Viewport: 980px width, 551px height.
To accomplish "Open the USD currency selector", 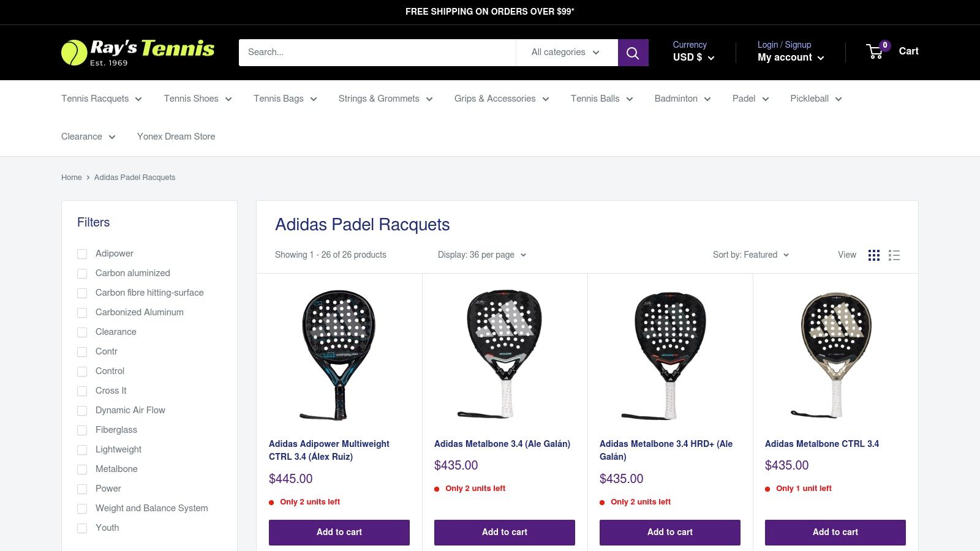I will point(693,58).
